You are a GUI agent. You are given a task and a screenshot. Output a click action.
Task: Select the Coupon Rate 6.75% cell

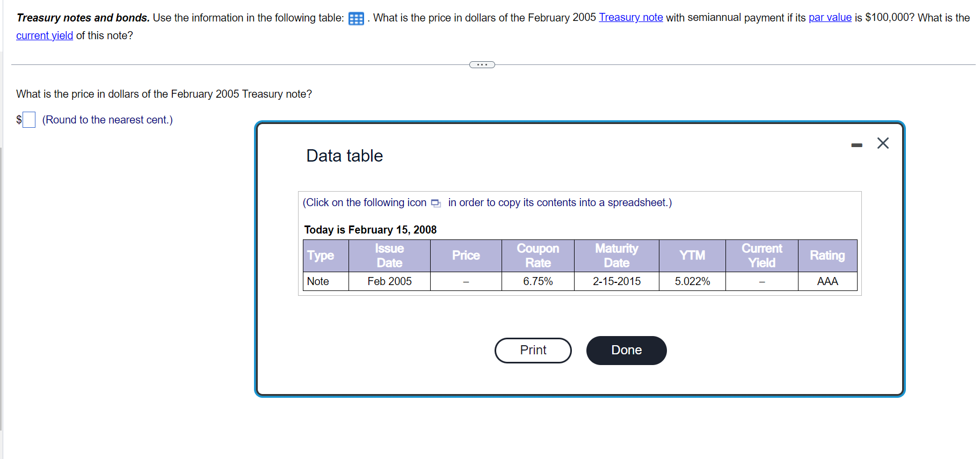(x=538, y=281)
